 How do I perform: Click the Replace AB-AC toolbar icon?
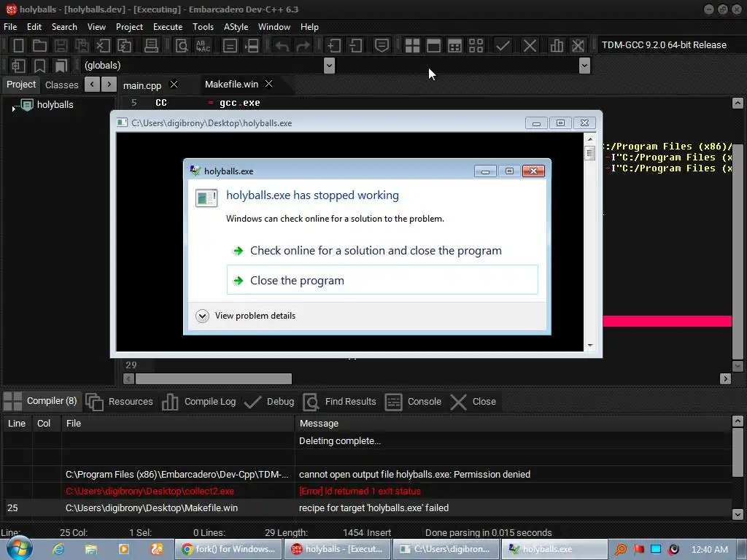[x=203, y=46]
